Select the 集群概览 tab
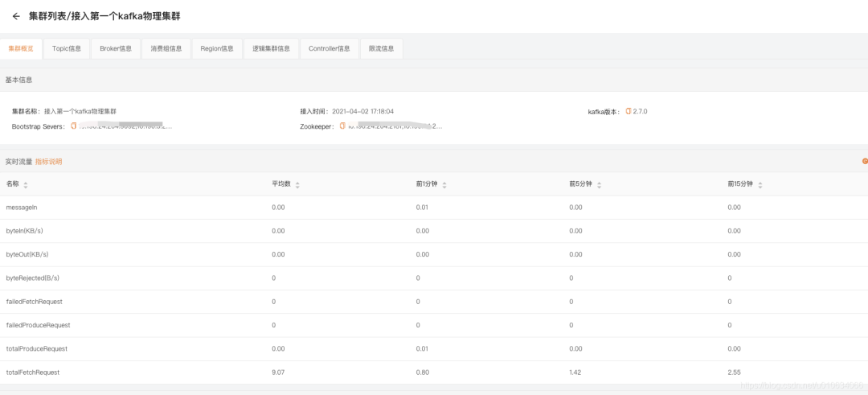Viewport: 868px width, 395px height. click(21, 49)
